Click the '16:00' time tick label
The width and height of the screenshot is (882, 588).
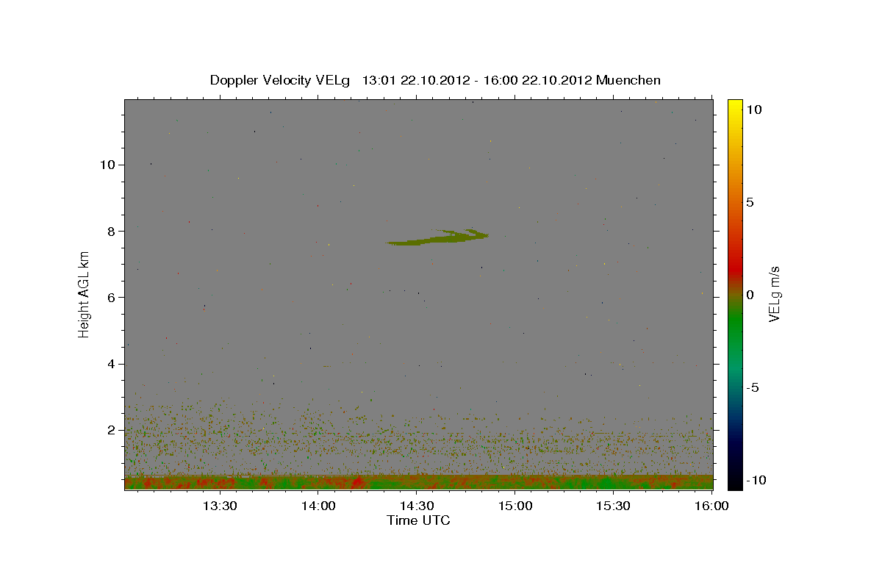point(711,506)
